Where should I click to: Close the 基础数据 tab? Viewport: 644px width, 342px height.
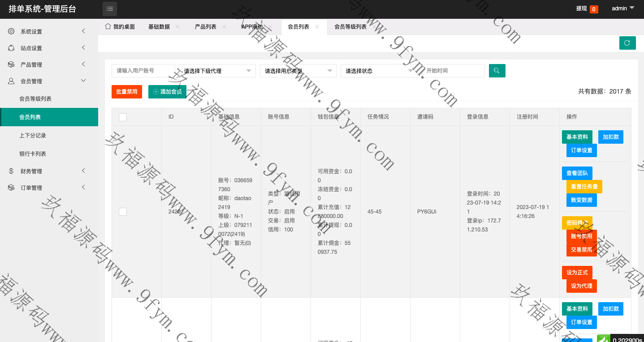(177, 27)
